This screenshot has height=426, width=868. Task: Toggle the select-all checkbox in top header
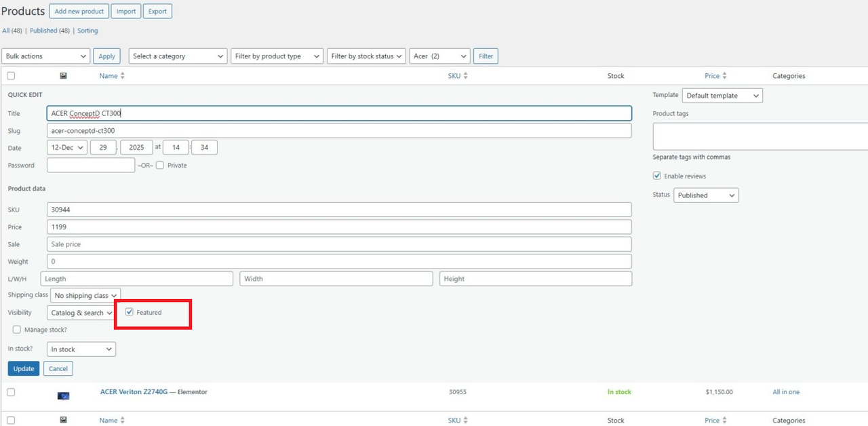(x=11, y=76)
